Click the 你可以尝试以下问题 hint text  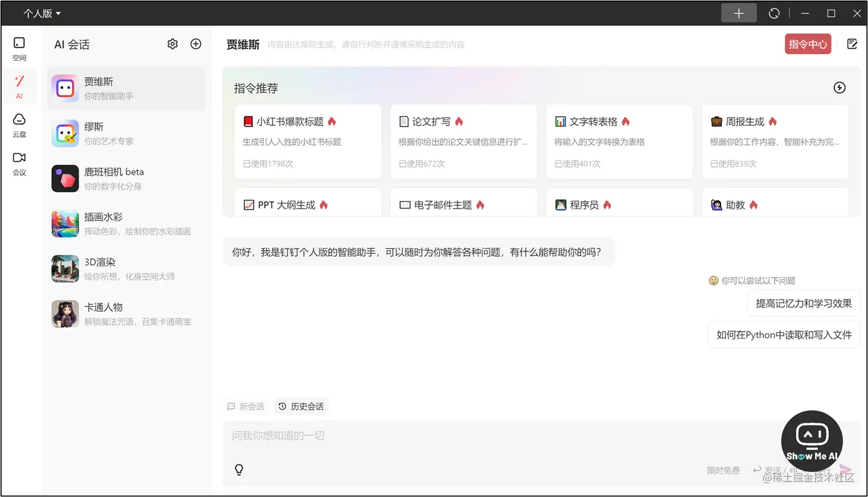tap(758, 281)
